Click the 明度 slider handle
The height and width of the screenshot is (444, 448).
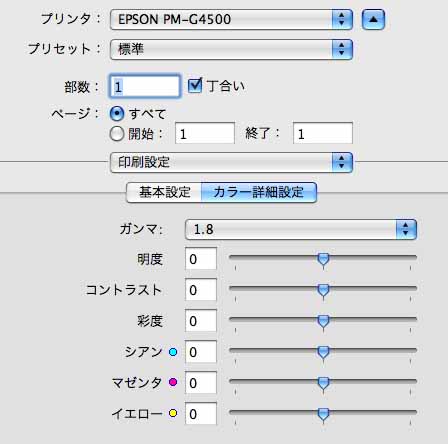[x=323, y=259]
